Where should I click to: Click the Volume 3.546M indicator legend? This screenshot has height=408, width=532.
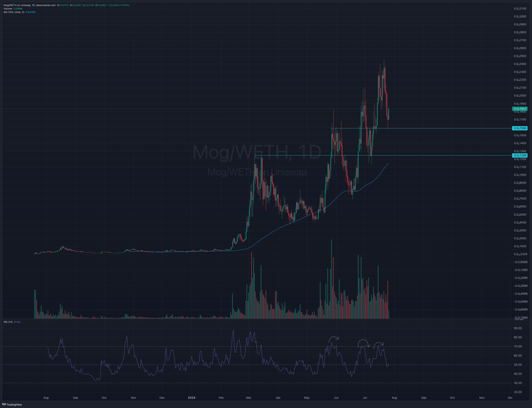pos(13,9)
